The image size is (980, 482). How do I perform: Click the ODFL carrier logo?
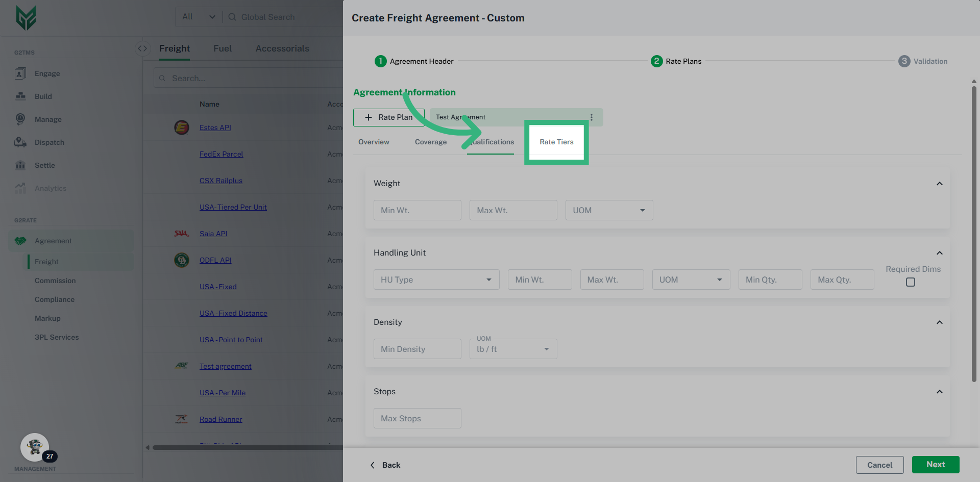click(182, 260)
